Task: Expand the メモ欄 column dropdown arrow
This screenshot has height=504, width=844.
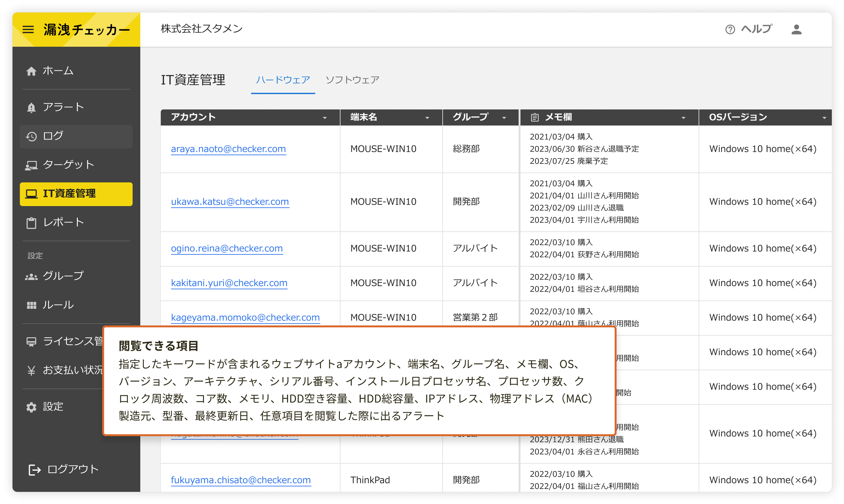Action: coord(683,118)
